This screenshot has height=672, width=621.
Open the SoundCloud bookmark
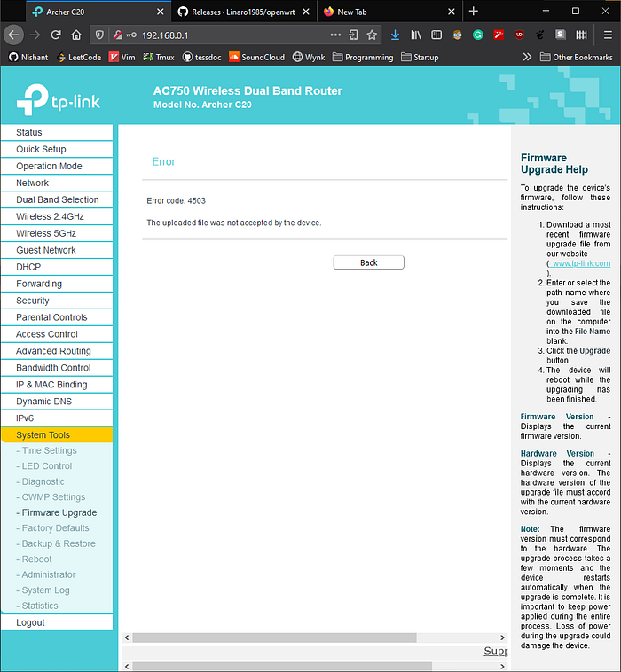tap(257, 57)
